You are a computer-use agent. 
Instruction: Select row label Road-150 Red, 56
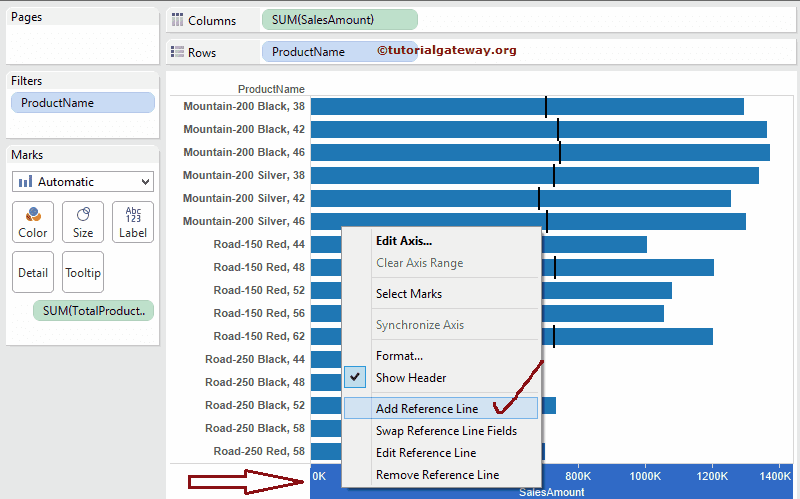tap(259, 313)
